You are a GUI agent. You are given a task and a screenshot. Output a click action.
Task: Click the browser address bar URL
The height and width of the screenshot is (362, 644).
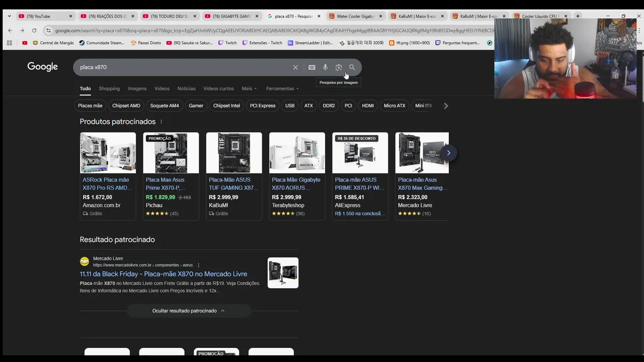274,31
